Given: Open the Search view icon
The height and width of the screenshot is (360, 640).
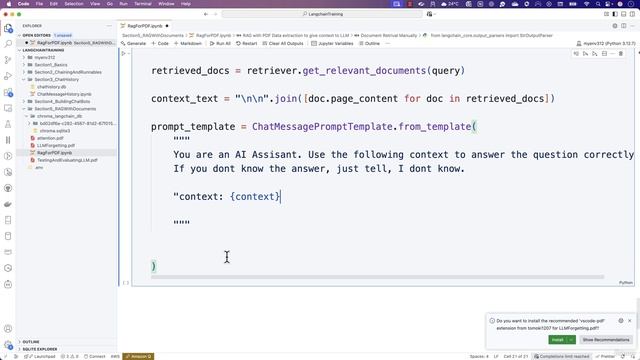Looking at the screenshot, I should (8, 44).
